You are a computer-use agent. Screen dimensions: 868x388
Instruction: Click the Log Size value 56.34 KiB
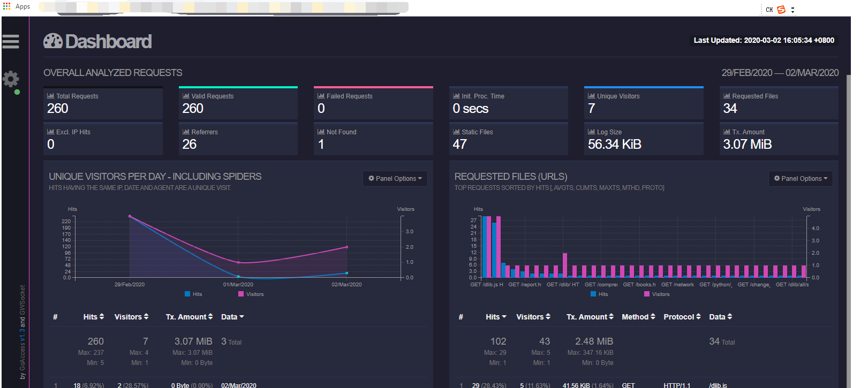[x=614, y=144]
